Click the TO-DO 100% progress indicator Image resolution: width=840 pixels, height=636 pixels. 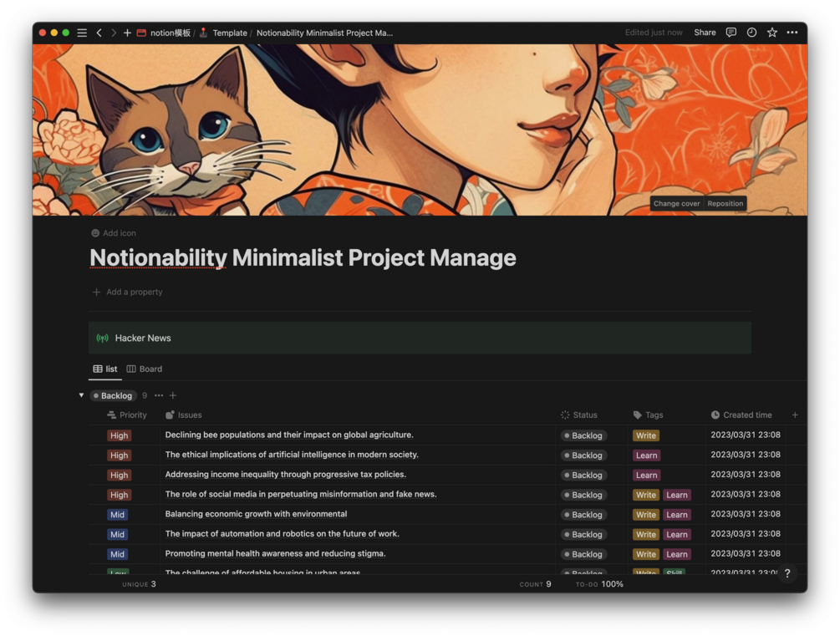tap(599, 584)
